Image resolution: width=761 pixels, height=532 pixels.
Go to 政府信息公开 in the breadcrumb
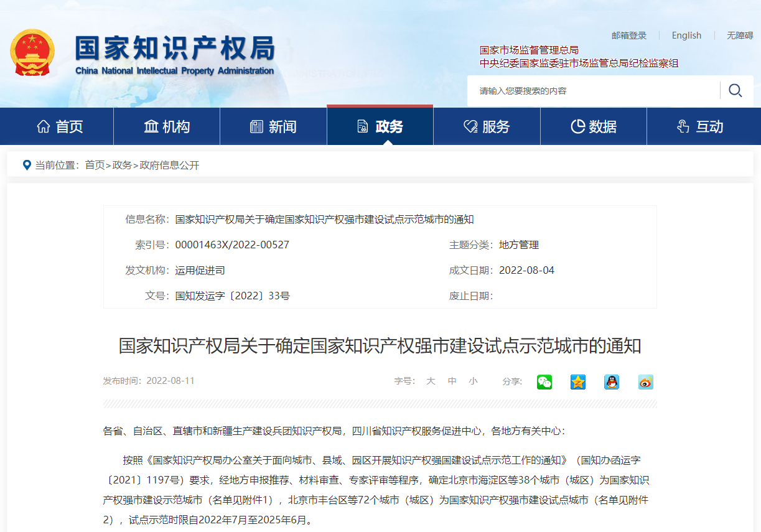pos(169,165)
